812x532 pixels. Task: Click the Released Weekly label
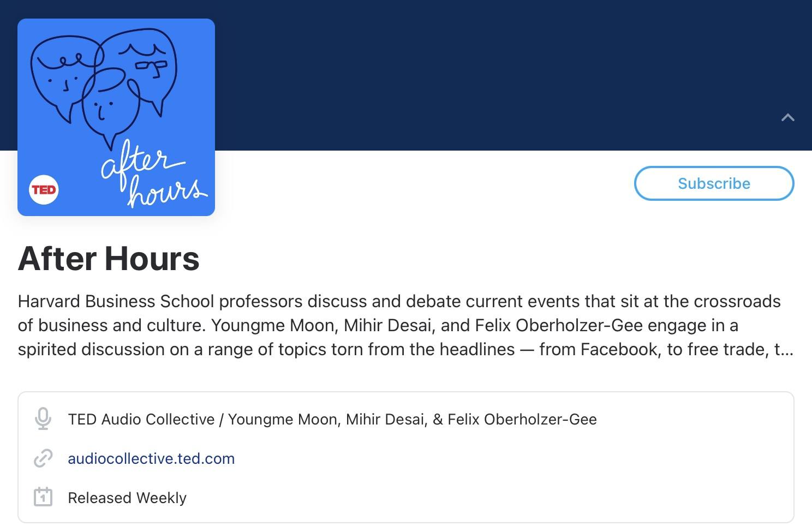click(x=127, y=498)
